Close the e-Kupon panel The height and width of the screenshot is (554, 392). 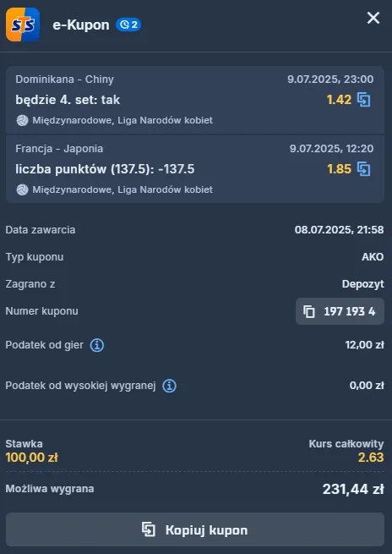point(373,18)
